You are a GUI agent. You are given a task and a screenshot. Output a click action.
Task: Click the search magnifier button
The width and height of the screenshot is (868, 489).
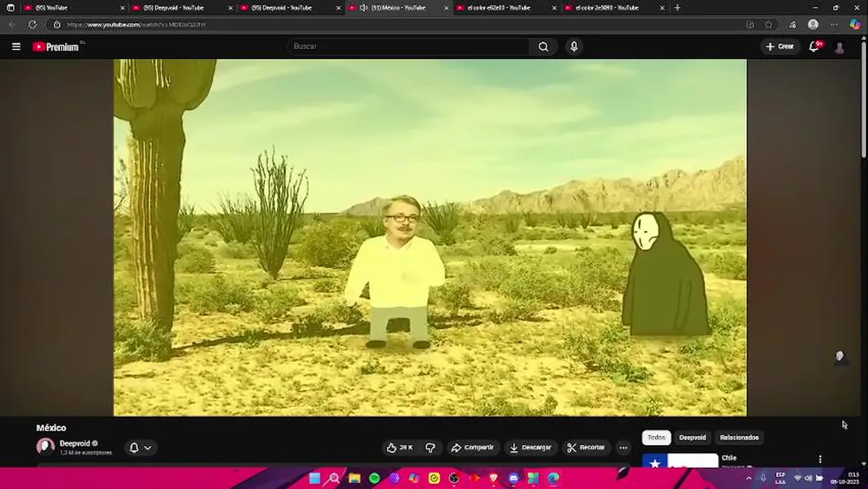(x=543, y=46)
